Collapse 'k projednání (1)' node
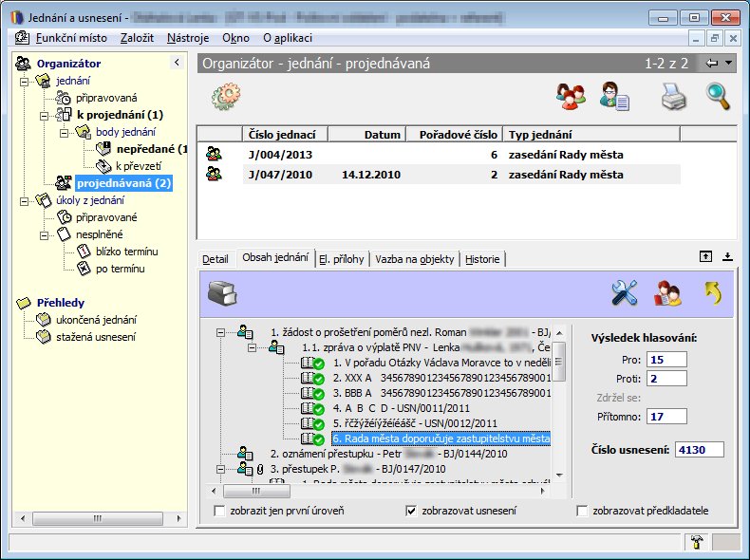The height and width of the screenshot is (560, 750). pyautogui.click(x=44, y=116)
